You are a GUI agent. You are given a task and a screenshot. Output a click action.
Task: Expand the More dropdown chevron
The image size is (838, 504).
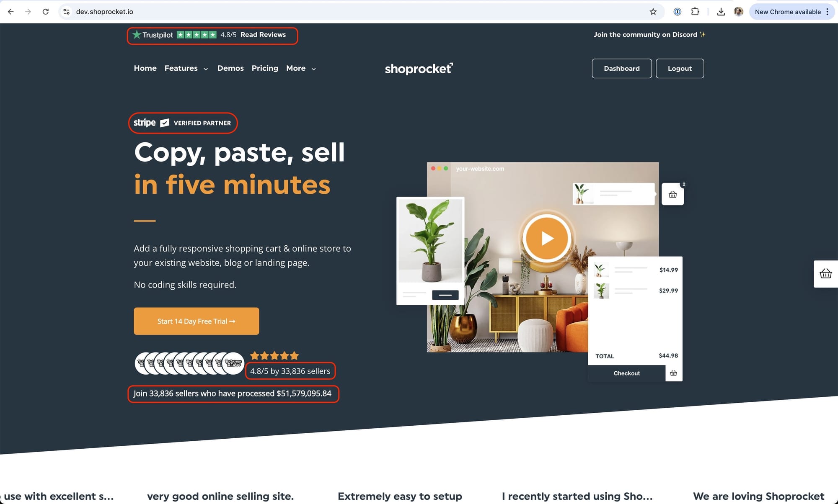coord(313,69)
